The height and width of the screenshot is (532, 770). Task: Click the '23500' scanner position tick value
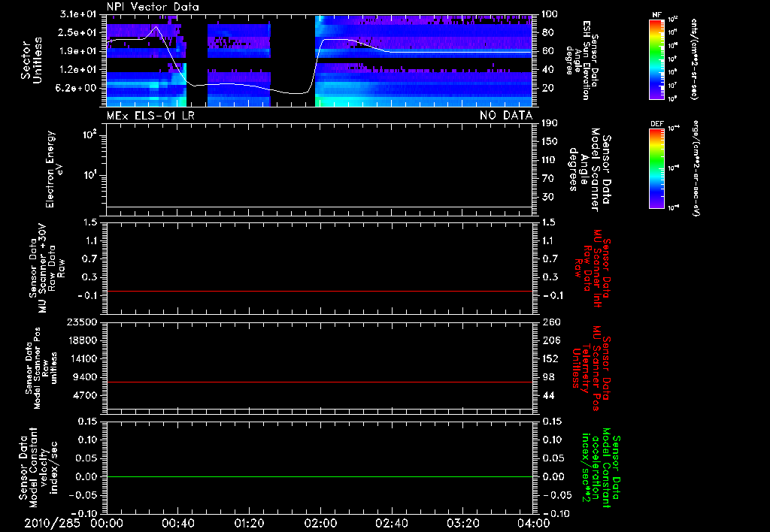pos(81,322)
